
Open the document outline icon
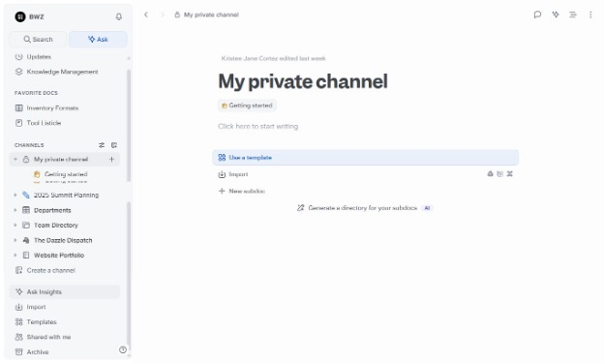[573, 15]
